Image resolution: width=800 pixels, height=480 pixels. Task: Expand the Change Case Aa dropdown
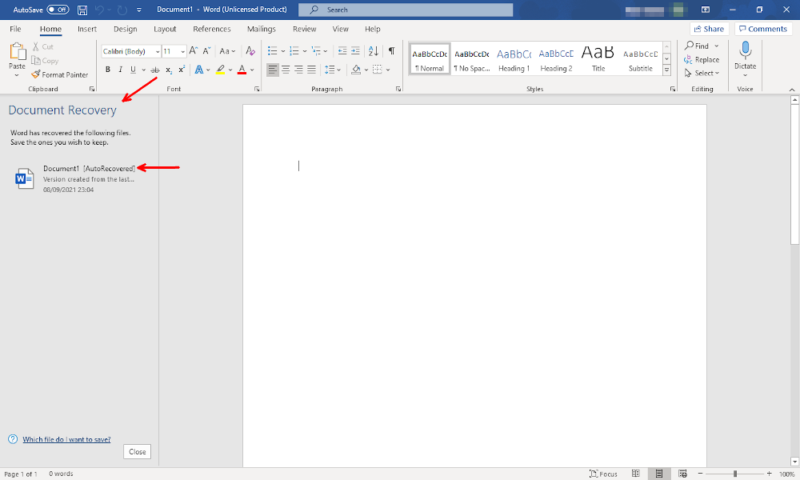(x=228, y=51)
